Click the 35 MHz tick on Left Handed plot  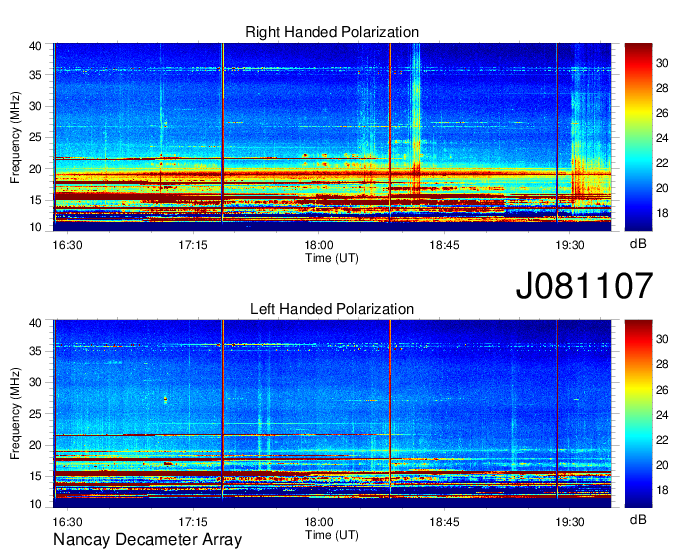click(x=36, y=351)
